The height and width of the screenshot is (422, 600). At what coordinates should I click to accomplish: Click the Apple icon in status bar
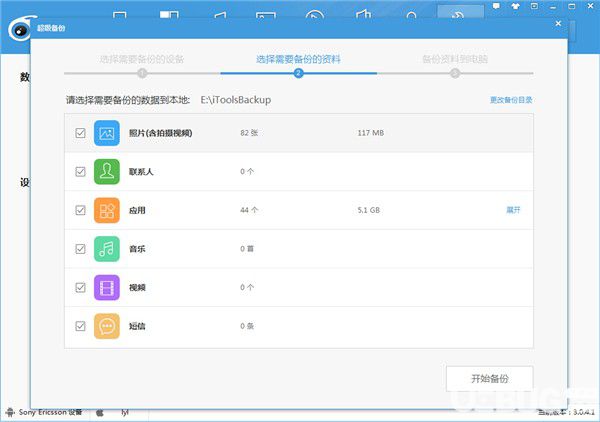click(x=99, y=413)
